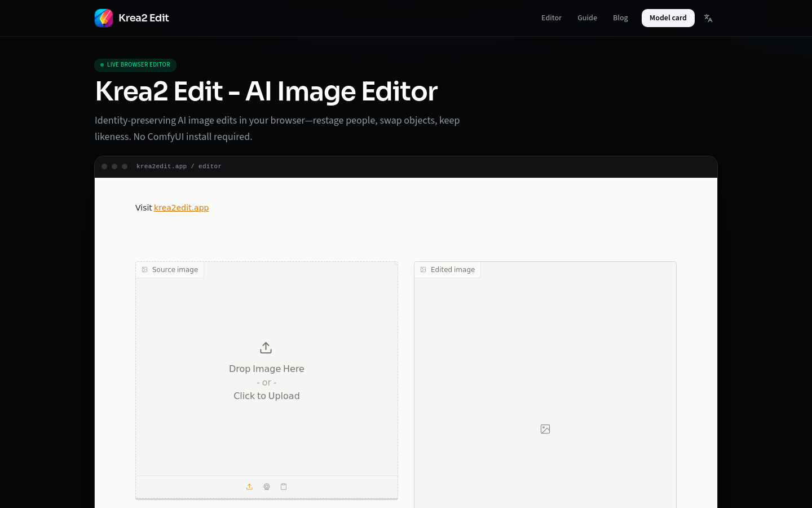Open the language translation icon

708,18
